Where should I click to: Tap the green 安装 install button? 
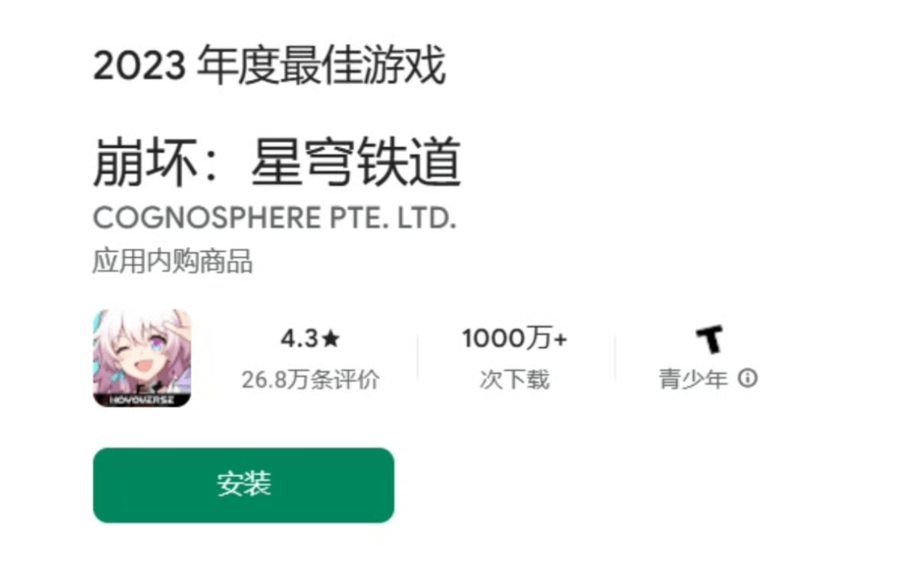click(243, 485)
